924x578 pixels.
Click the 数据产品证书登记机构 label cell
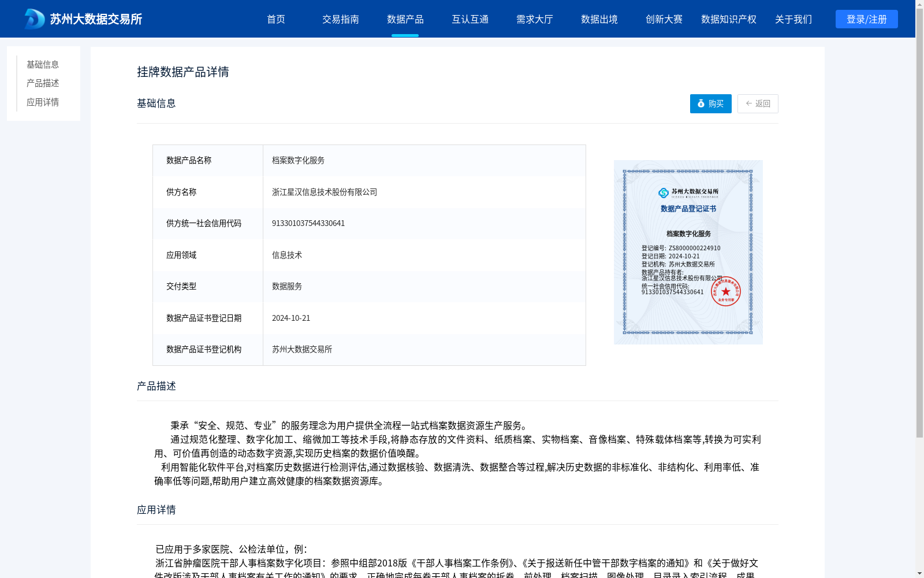(x=208, y=350)
